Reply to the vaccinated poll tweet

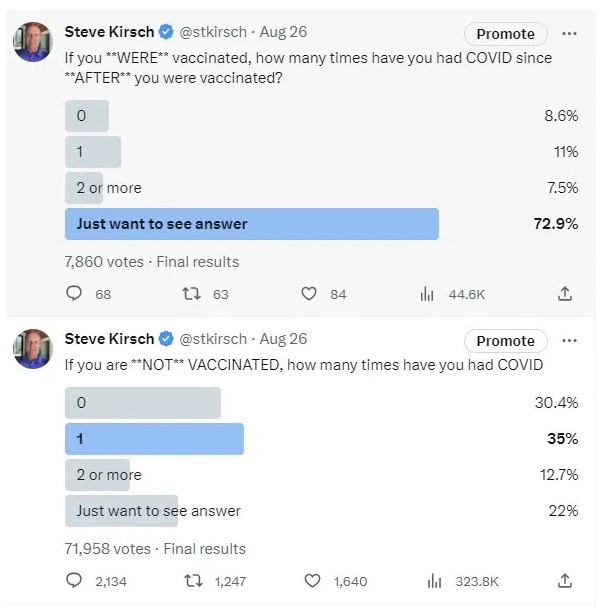[73, 294]
